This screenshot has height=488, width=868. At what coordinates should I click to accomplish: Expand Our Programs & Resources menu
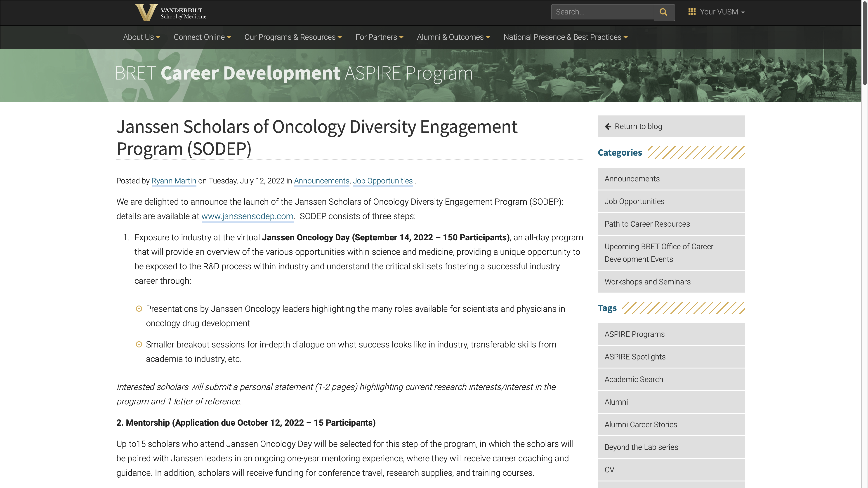tap(293, 37)
